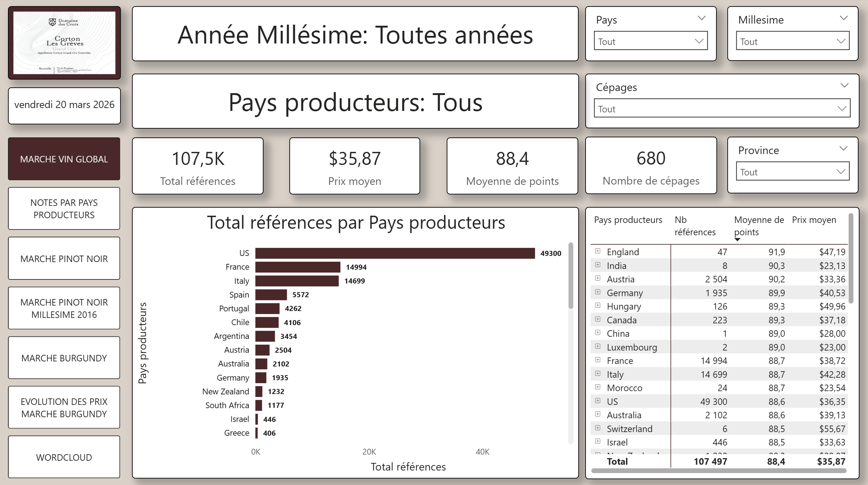The height and width of the screenshot is (485, 868).
Task: Select the US bar in chart
Action: (395, 253)
